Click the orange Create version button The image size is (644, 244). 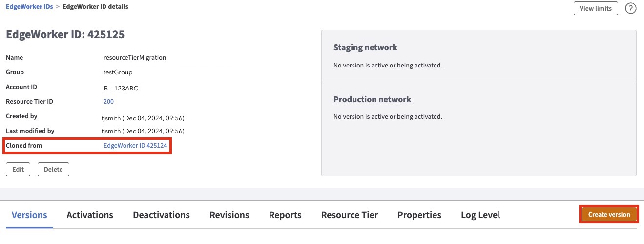pyautogui.click(x=609, y=215)
